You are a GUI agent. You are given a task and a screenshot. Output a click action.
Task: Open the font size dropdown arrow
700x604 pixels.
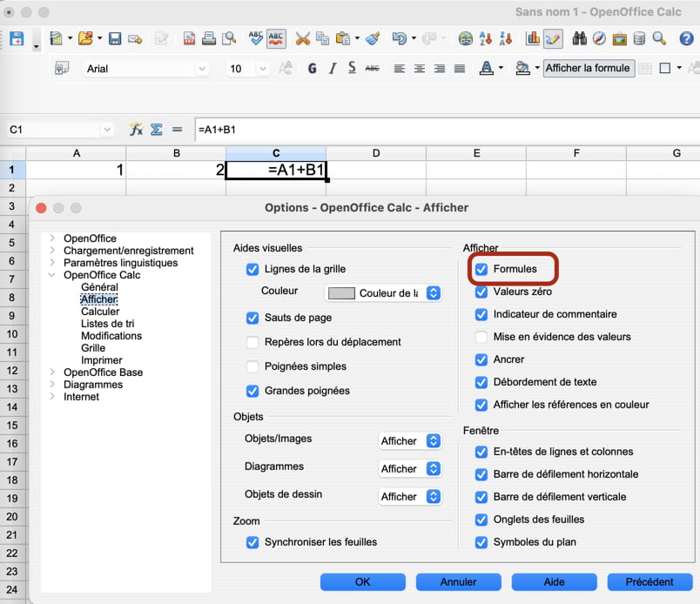click(263, 69)
